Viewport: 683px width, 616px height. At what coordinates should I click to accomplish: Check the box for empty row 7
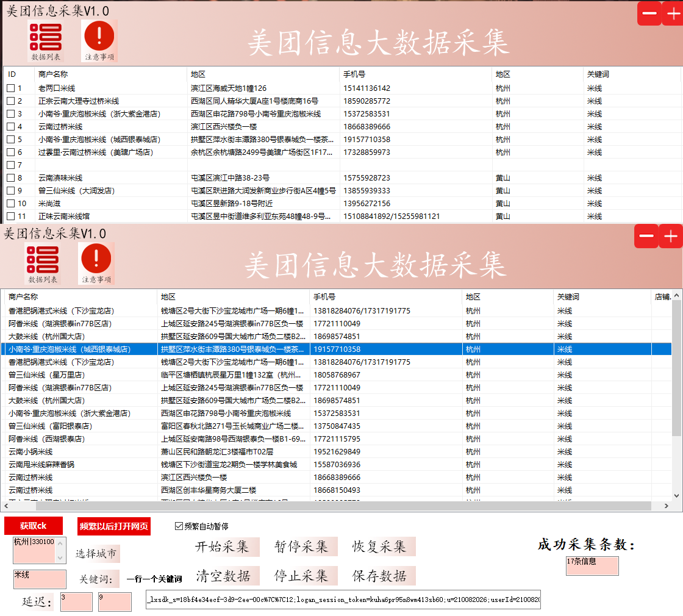click(11, 165)
